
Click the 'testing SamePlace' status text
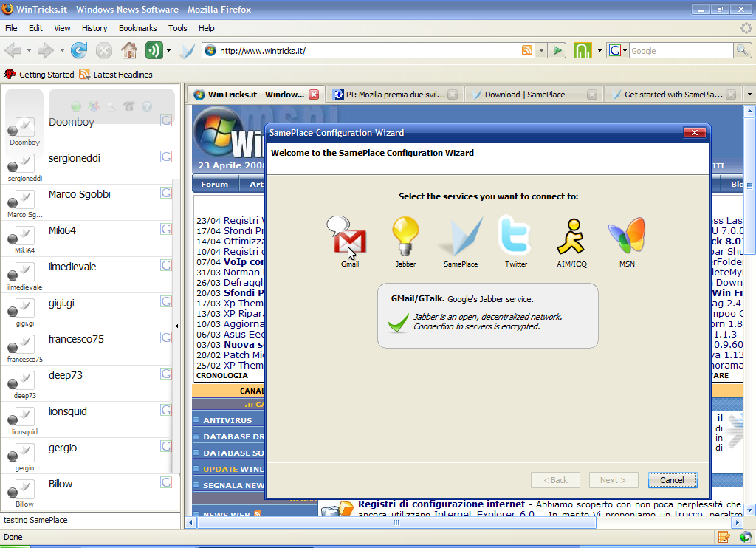(35, 520)
